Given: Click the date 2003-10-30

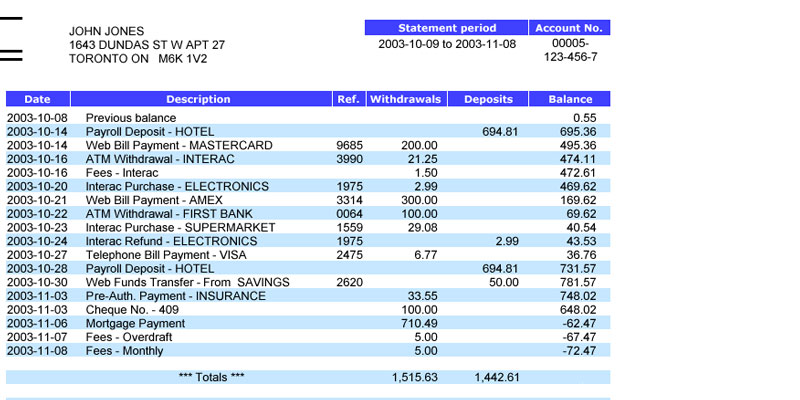Looking at the screenshot, I should click(37, 283).
